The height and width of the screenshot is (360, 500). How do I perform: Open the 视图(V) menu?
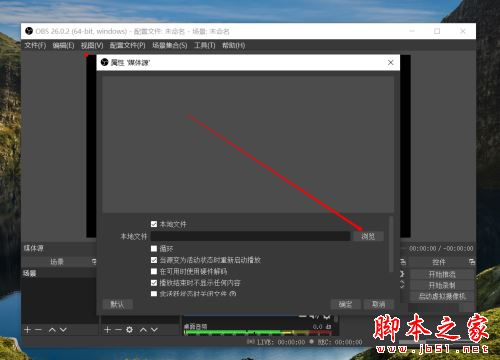[x=92, y=45]
